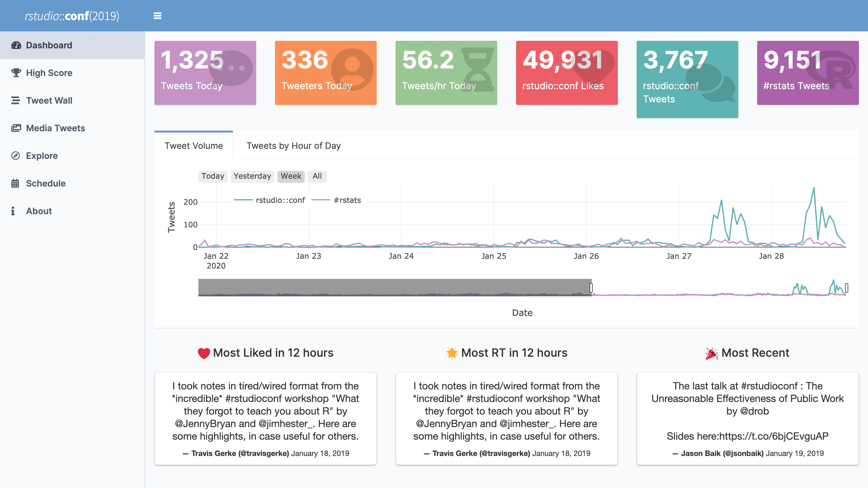Click the 9,151 #rstats Tweets value box
This screenshot has height=488, width=868.
point(808,73)
